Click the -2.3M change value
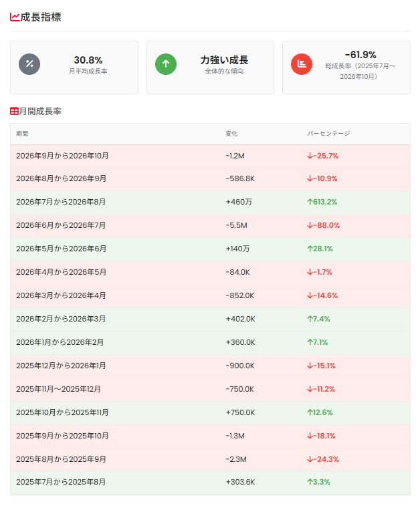Viewport: 420px width, 514px height. (236, 460)
